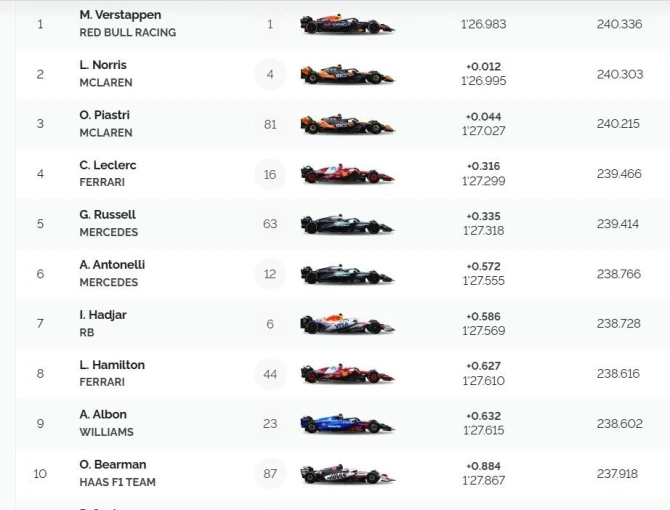Viewport: 670px width, 510px height.
Task: Click Russell's Mercedes car image
Action: tap(347, 224)
